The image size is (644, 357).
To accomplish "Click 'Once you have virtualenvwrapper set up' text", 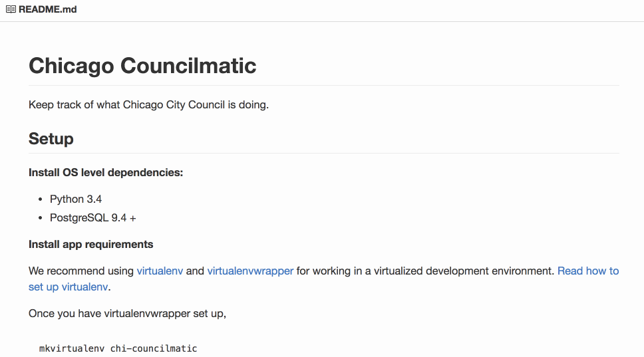I will pos(127,314).
